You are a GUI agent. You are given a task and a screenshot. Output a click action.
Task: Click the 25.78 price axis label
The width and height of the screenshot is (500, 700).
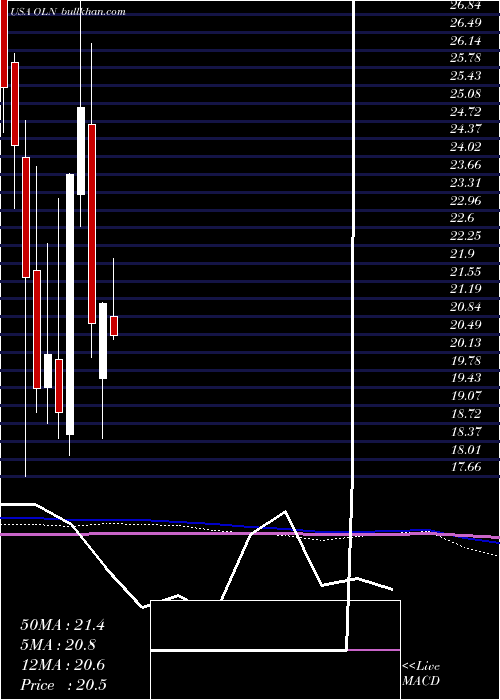pyautogui.click(x=466, y=58)
